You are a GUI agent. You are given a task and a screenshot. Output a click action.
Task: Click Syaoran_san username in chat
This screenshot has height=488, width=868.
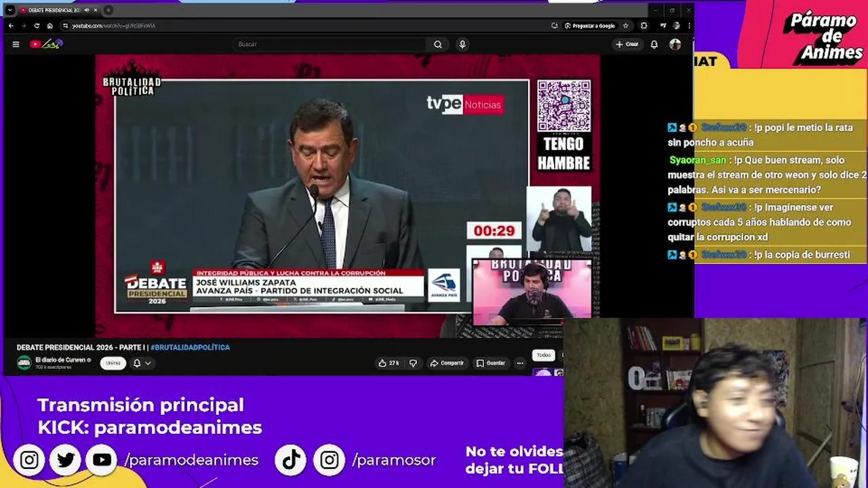click(697, 161)
